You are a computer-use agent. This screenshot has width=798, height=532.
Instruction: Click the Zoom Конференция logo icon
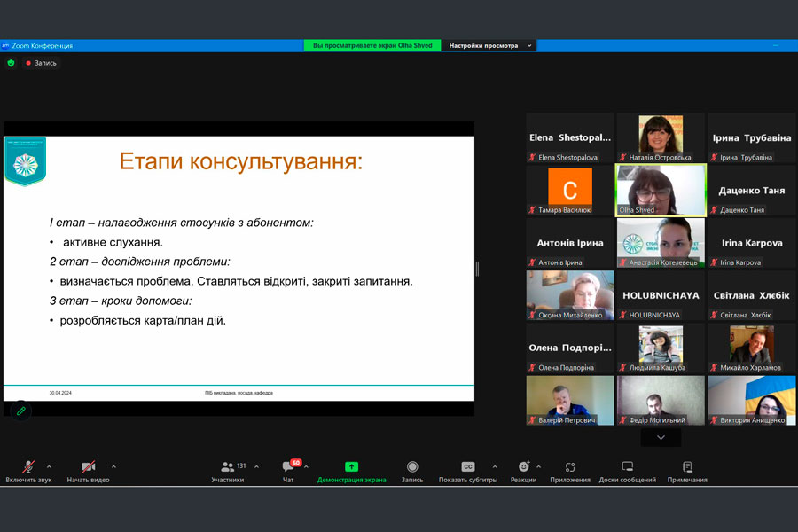coord(5,45)
